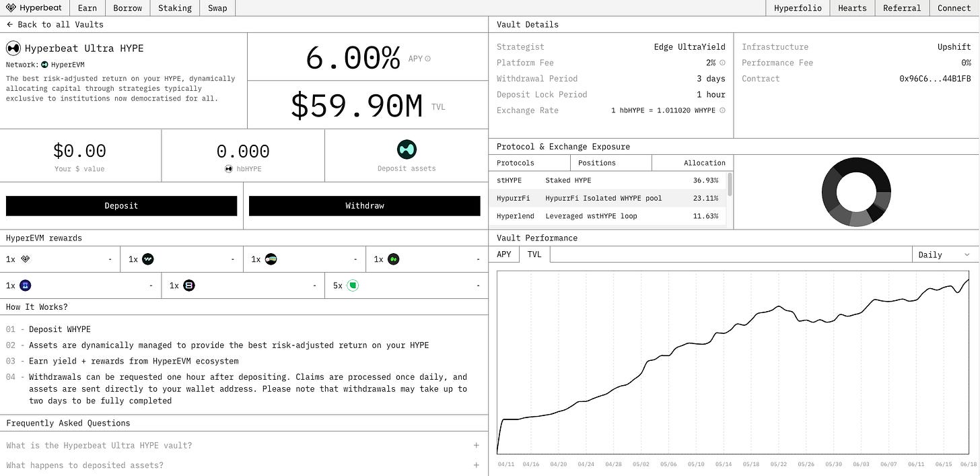The image size is (980, 476).
Task: Select the Hyperlend Leveraged wstHYPE loop row
Action: 608,216
